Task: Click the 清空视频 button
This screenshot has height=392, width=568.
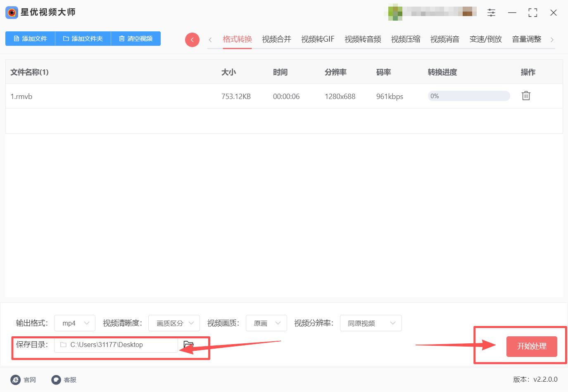Action: [136, 39]
